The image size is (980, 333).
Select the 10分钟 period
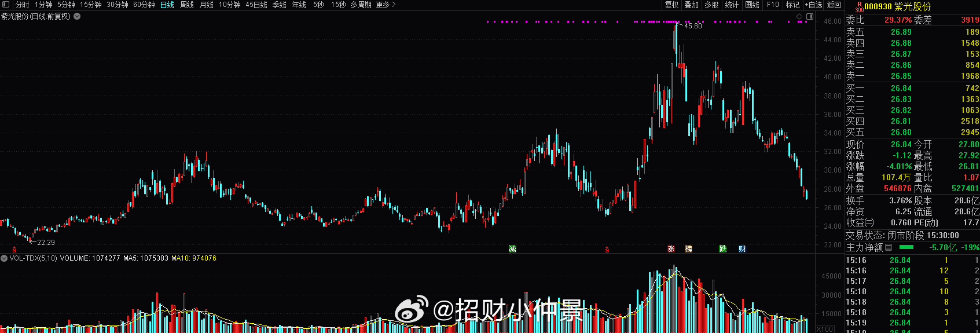coord(230,5)
